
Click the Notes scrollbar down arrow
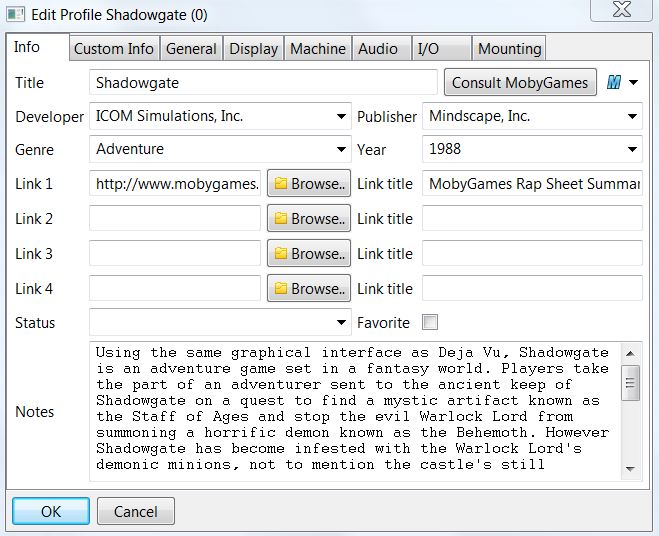point(630,469)
